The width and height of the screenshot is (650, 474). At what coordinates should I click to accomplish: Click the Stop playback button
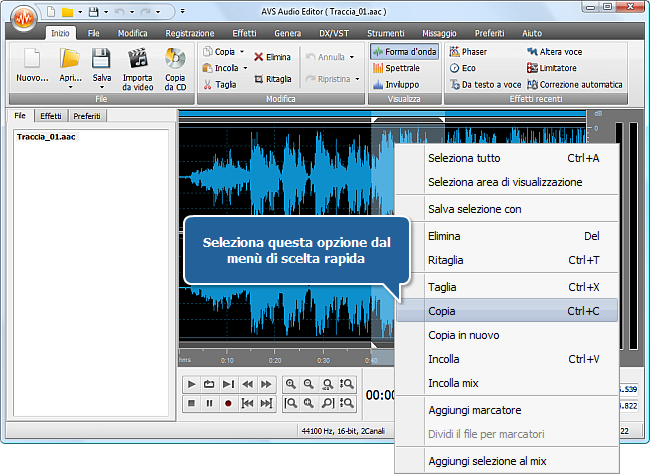pyautogui.click(x=191, y=403)
